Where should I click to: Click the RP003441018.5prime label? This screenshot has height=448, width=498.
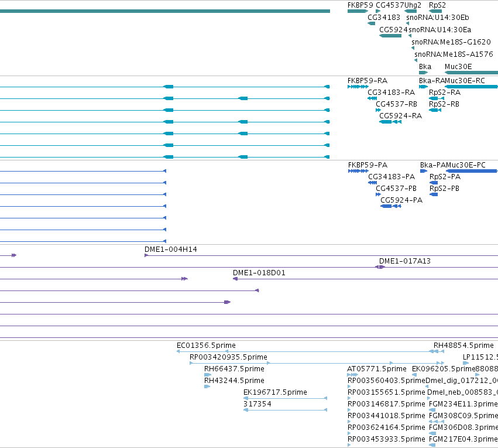click(387, 416)
